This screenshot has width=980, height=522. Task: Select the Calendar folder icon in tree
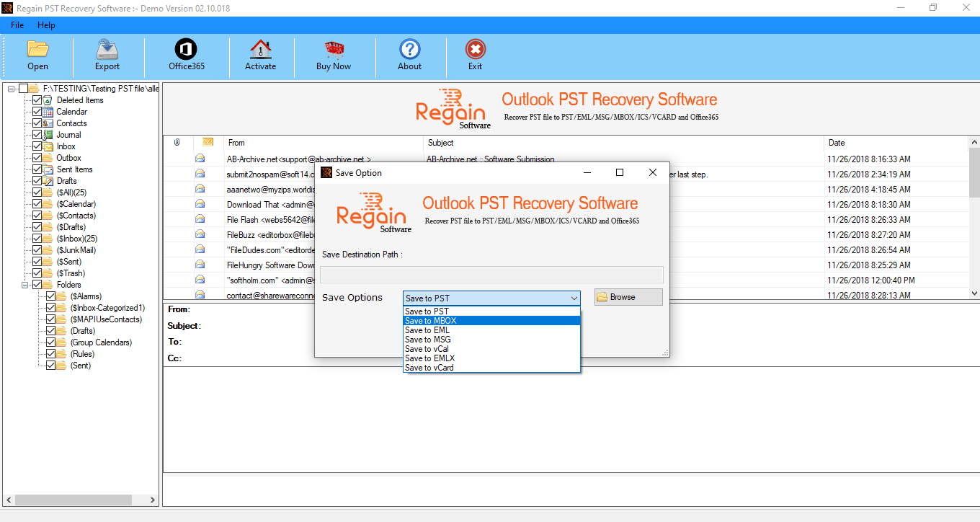tap(49, 112)
